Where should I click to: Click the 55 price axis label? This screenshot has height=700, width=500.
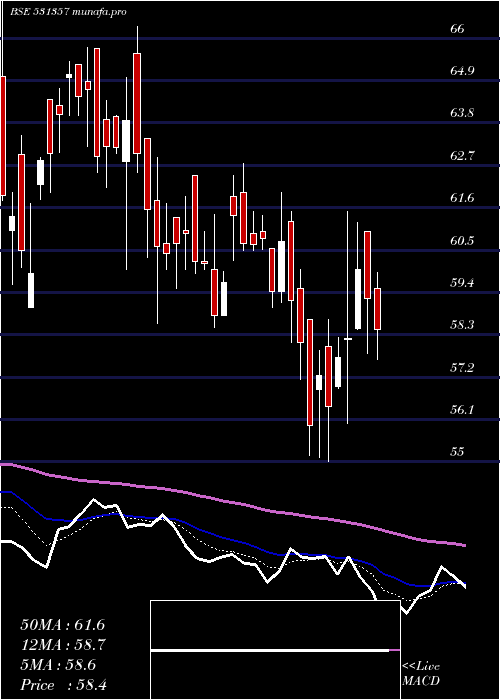coord(458,452)
